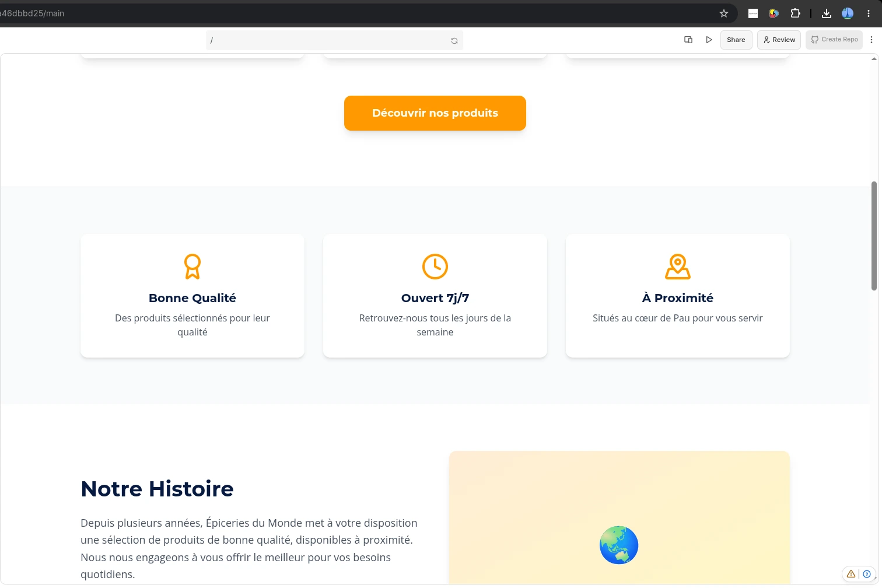Click the Ouvert 7j/7 clock icon
The image size is (882, 588).
coord(435,267)
